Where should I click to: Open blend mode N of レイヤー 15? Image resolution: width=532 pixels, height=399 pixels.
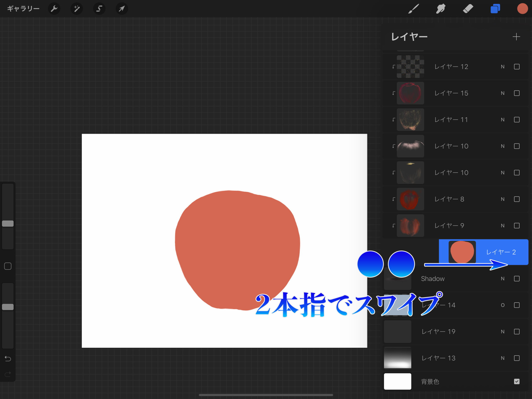pyautogui.click(x=502, y=93)
